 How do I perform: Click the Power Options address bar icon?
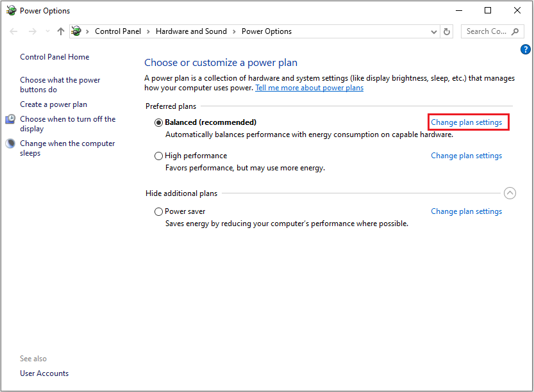tap(76, 31)
